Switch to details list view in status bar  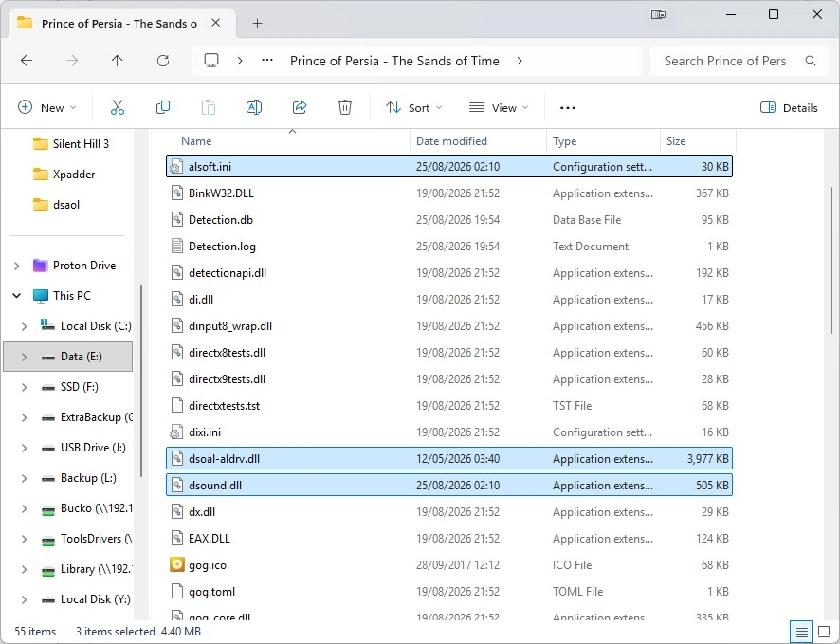click(801, 633)
